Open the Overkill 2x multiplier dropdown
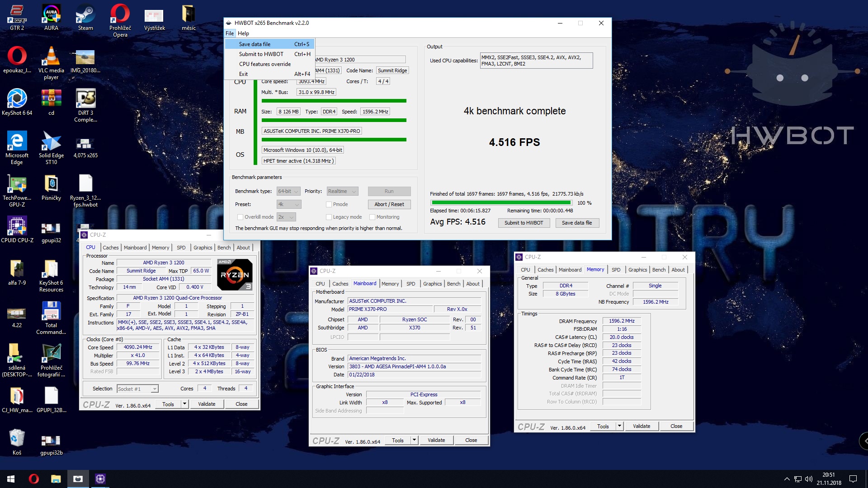 [286, 217]
